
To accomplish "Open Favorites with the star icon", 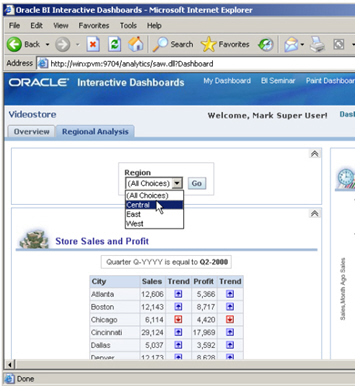I will [209, 44].
